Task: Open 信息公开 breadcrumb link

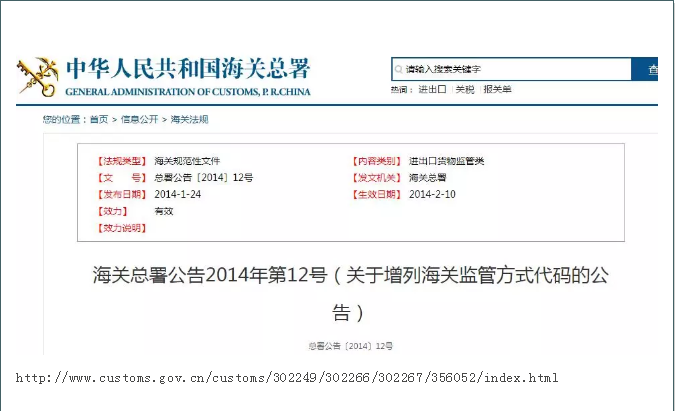Action: (139, 119)
